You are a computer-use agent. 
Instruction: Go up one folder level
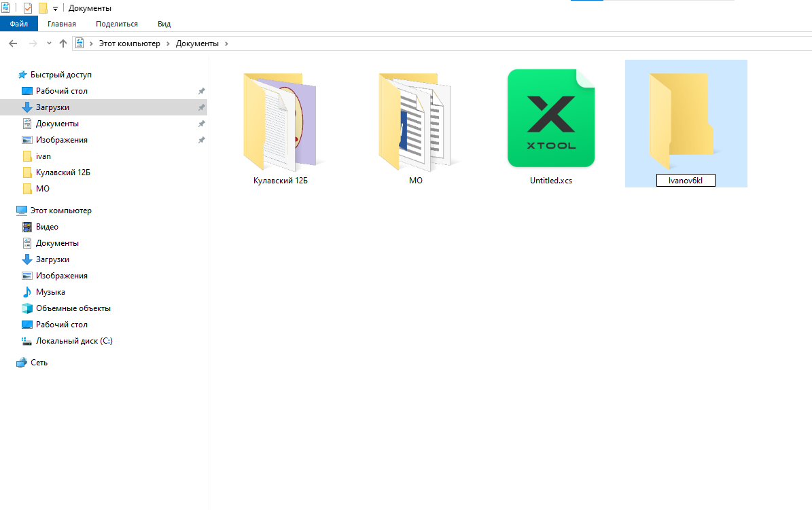[63, 43]
